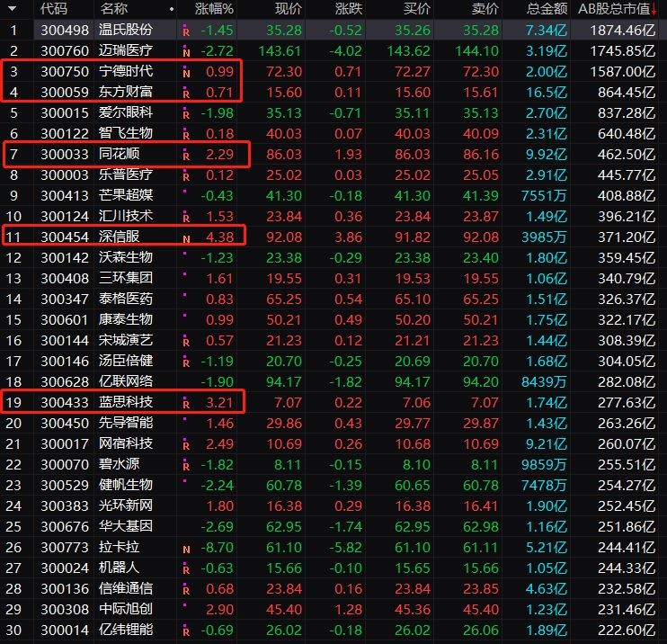
Task: Select stock name 三环集团
Action: (126, 278)
